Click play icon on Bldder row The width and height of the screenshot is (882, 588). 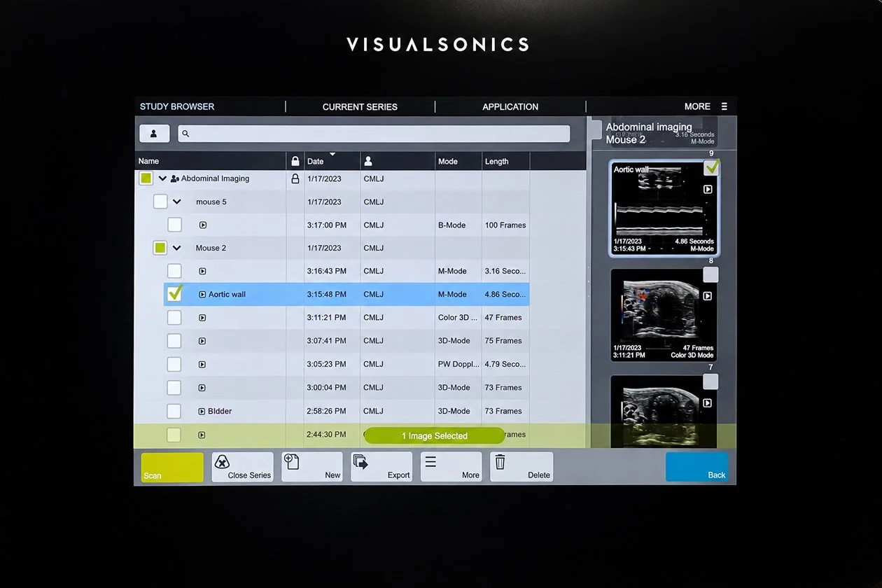click(202, 412)
